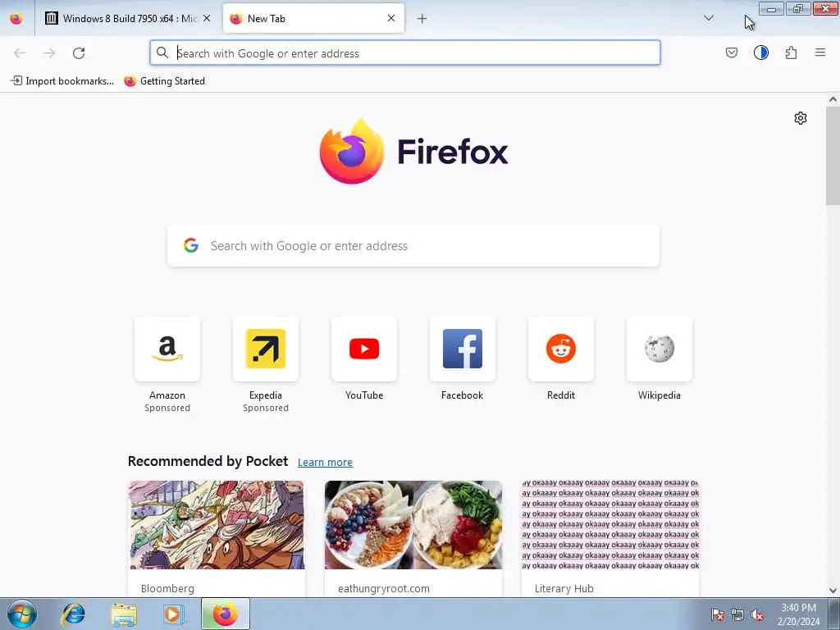The height and width of the screenshot is (630, 840).
Task: Open the YouTube shortcut tile
Action: (x=364, y=349)
